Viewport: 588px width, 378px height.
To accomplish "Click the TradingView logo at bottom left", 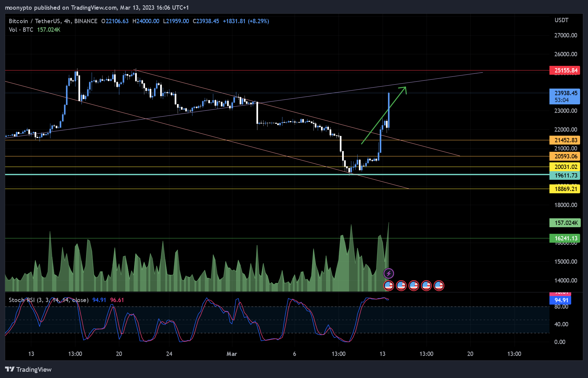I will (x=28, y=369).
